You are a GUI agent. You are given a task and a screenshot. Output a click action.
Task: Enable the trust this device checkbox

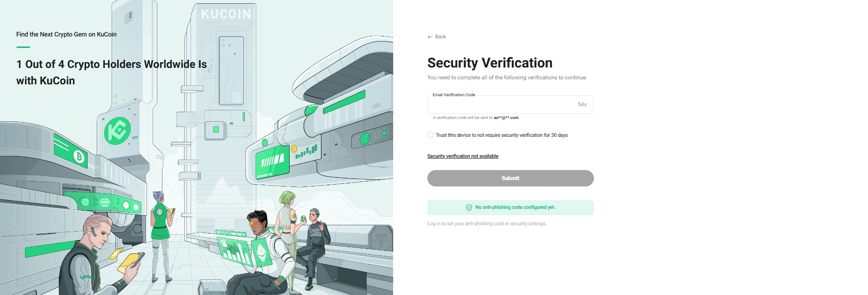431,135
